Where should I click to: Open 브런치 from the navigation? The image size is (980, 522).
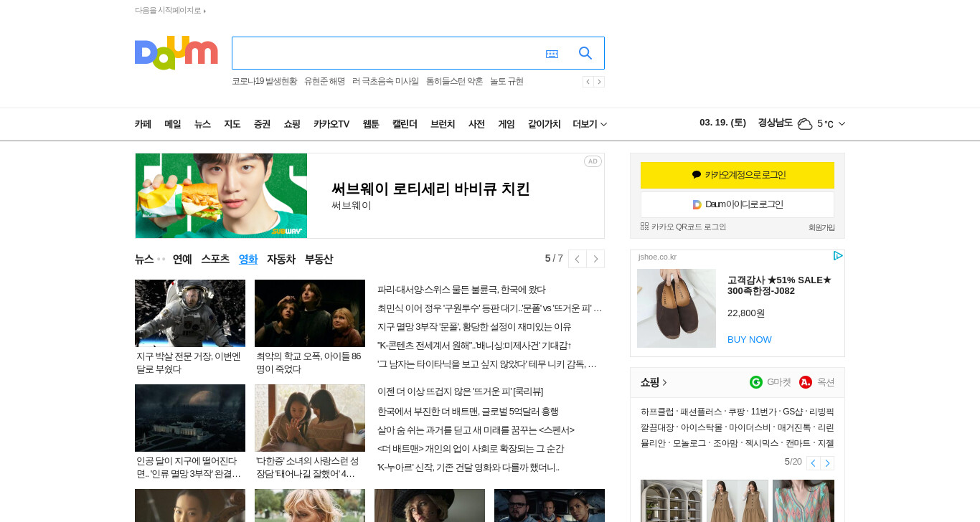(443, 124)
